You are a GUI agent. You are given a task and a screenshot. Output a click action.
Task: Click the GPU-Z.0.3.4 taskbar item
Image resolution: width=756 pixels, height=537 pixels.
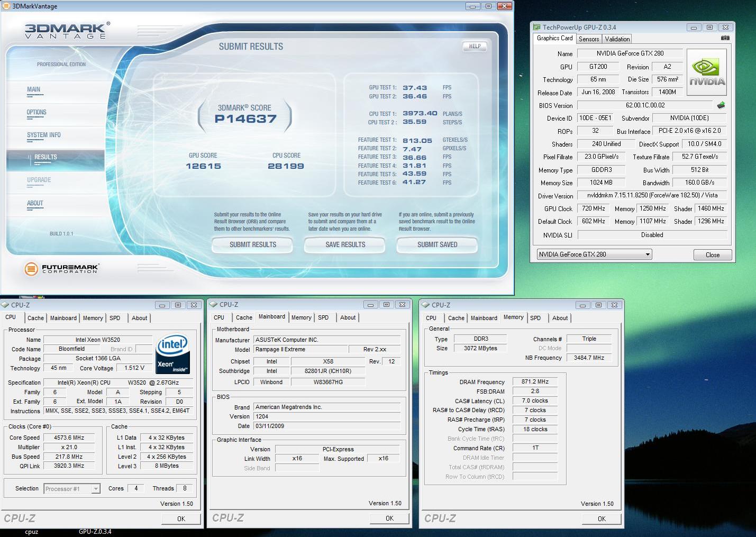(95, 532)
